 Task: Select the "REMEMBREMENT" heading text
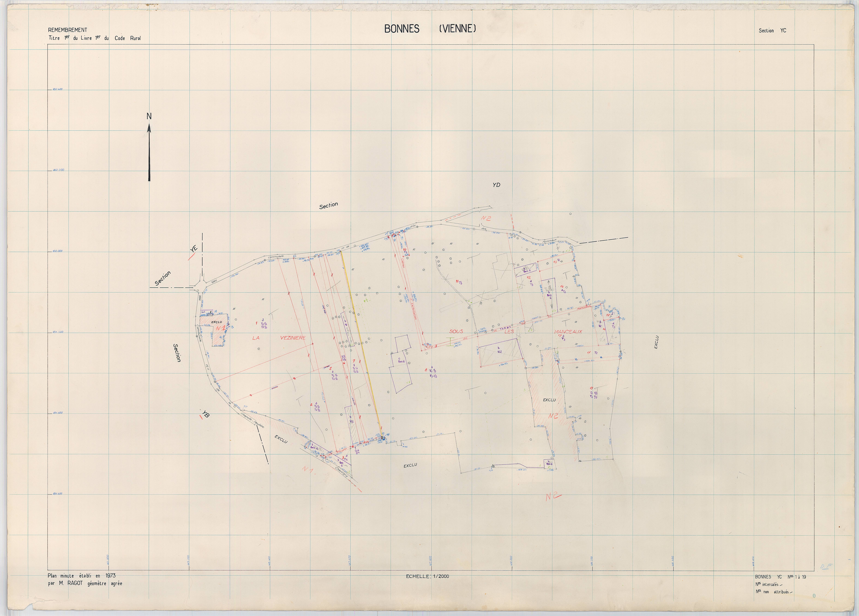point(67,30)
